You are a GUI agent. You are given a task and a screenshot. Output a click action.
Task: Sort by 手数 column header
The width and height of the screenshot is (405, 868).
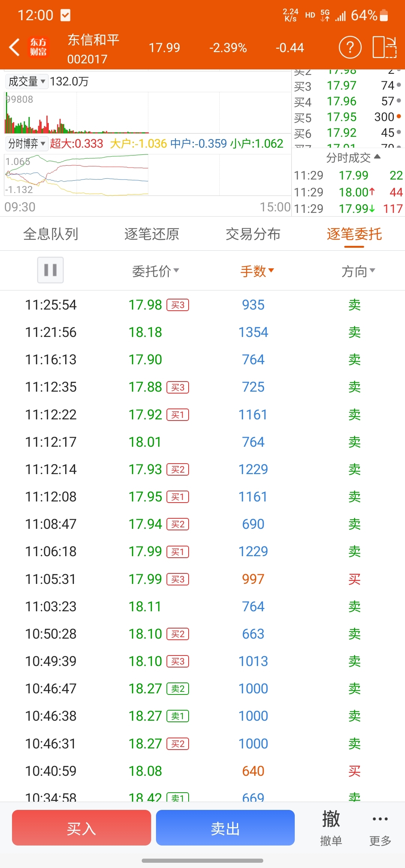tap(257, 271)
